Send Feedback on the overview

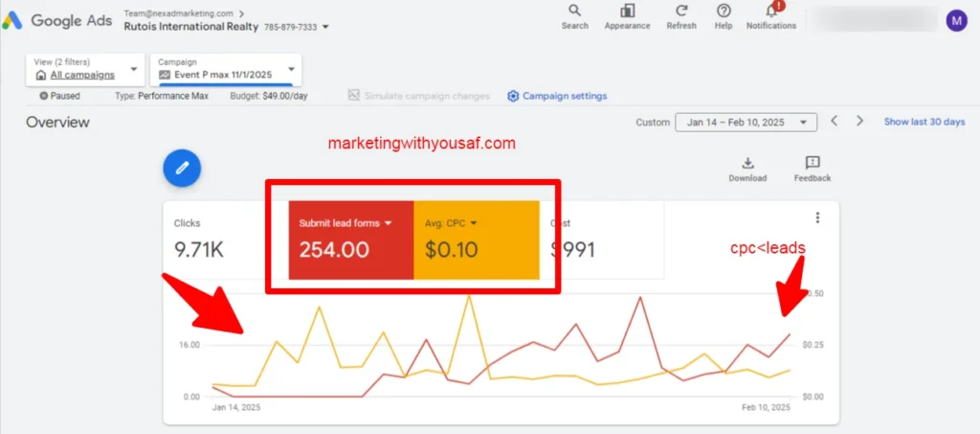[813, 170]
